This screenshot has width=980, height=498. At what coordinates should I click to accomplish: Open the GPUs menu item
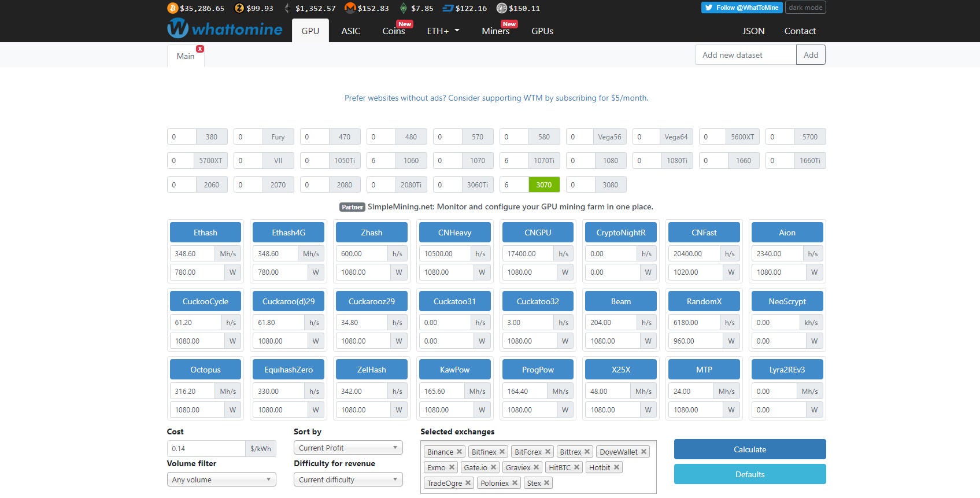coord(542,31)
